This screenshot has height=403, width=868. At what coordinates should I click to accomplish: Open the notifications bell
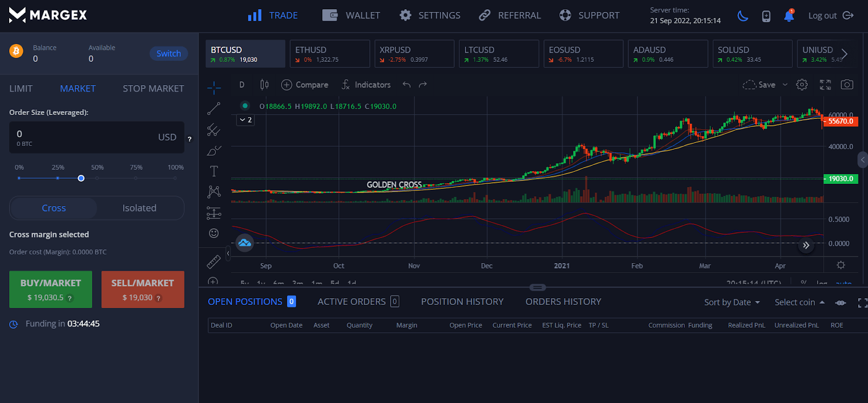point(789,16)
